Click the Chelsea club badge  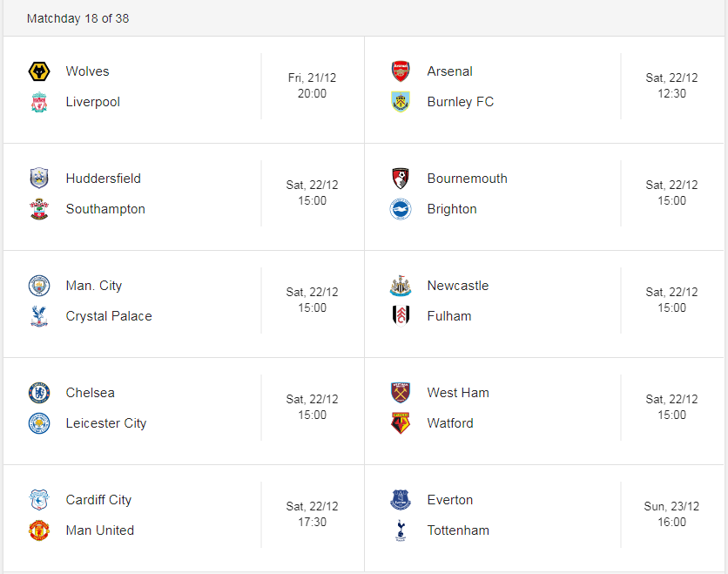tap(39, 393)
